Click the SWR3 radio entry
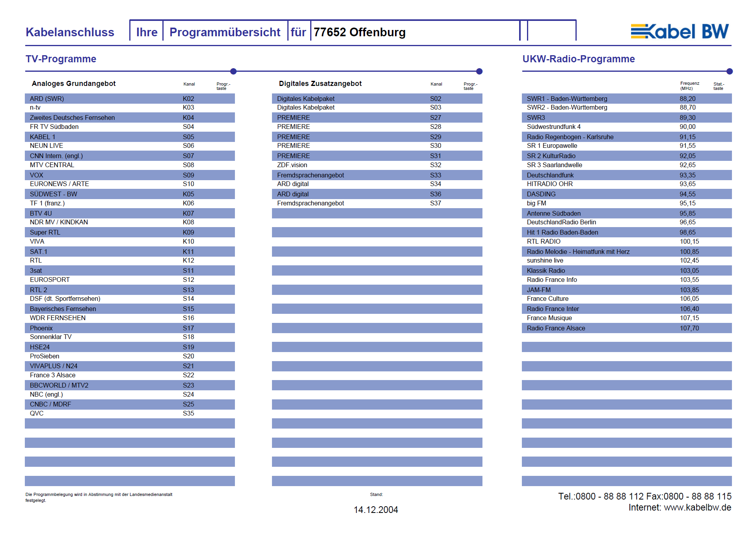The width and height of the screenshot is (756, 535). coord(627,117)
